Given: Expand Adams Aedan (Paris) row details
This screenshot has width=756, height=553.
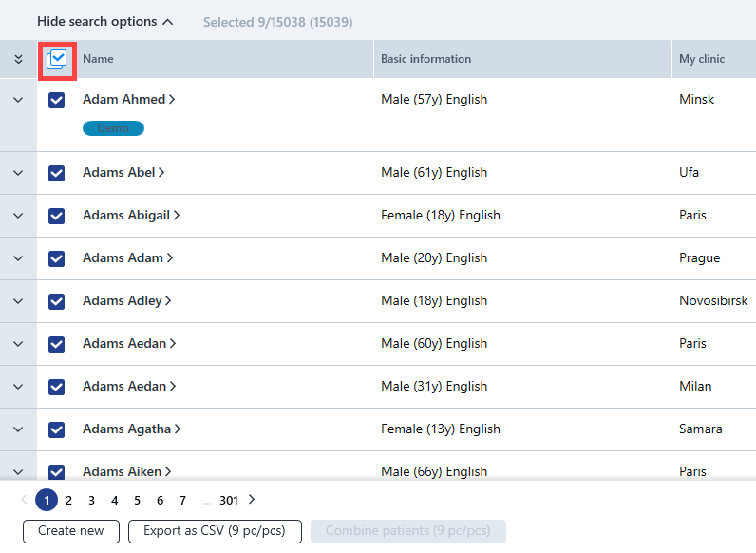Looking at the screenshot, I should pyautogui.click(x=18, y=344).
